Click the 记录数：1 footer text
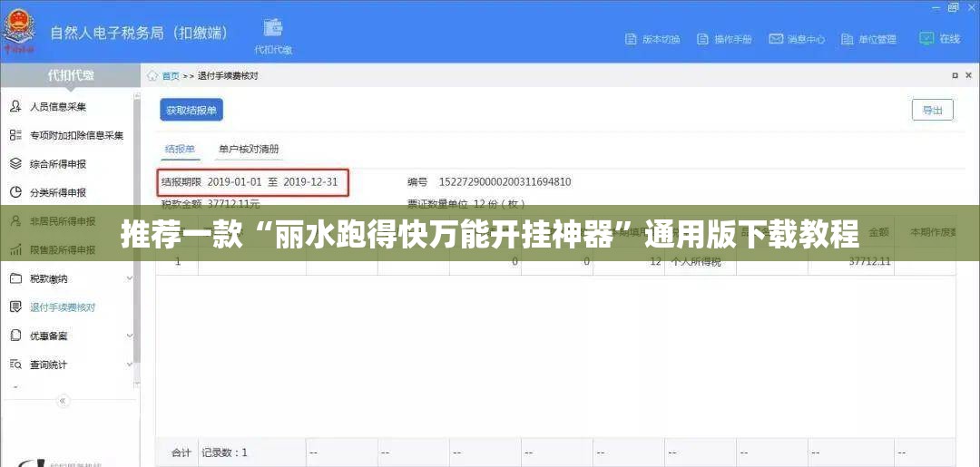Screen dimensions: 980x467 [x=224, y=452]
